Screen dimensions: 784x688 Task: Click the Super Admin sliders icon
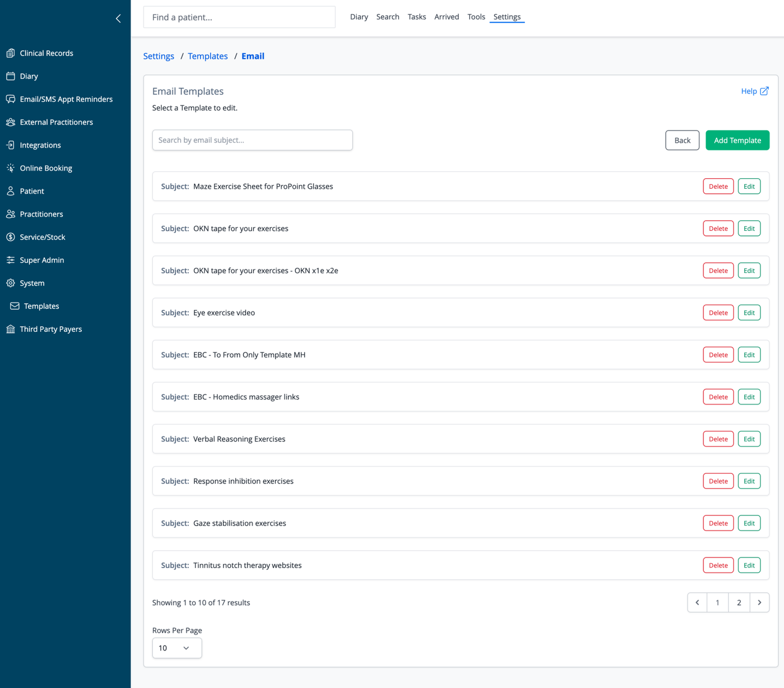tap(11, 260)
